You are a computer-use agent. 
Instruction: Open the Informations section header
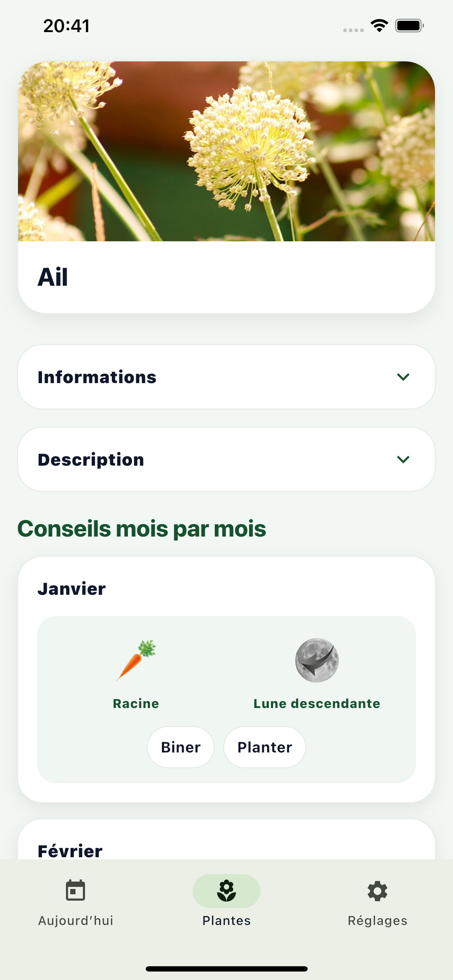coord(97,377)
